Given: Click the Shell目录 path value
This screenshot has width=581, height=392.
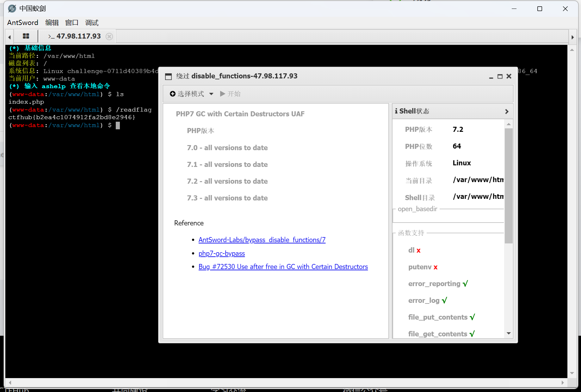Looking at the screenshot, I should (x=478, y=196).
